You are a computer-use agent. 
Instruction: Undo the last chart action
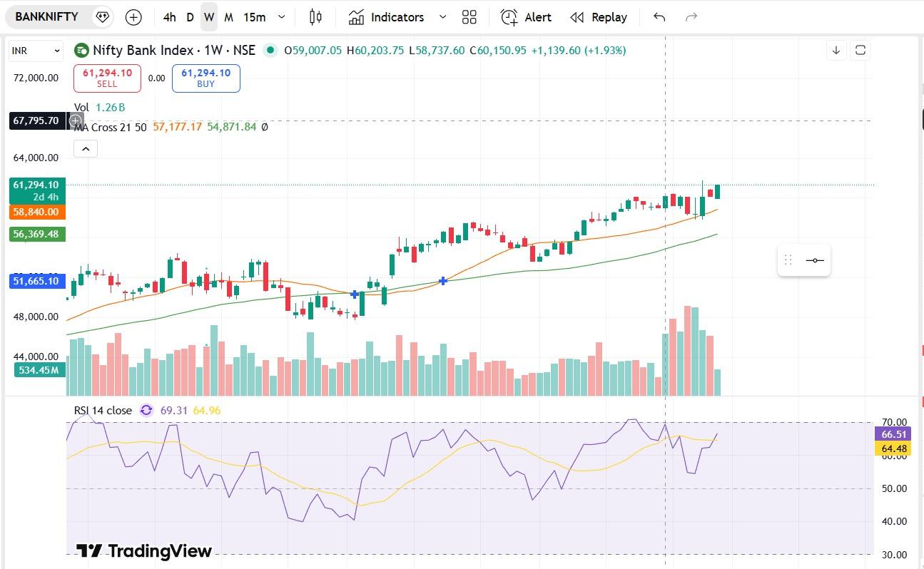coord(659,17)
